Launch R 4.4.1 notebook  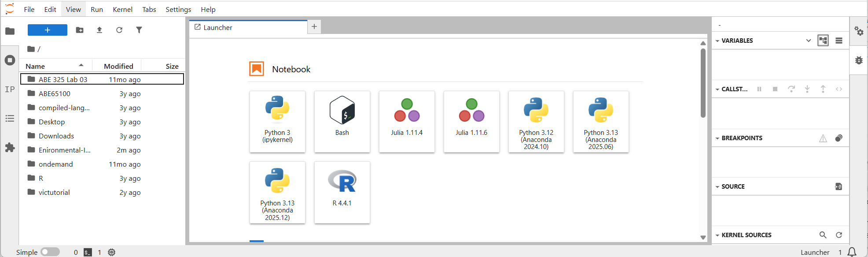pyautogui.click(x=342, y=192)
